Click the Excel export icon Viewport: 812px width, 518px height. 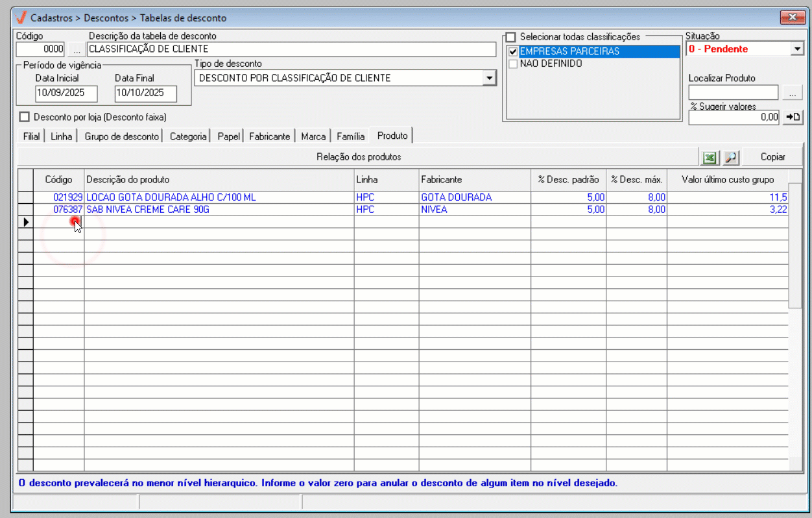tap(710, 157)
